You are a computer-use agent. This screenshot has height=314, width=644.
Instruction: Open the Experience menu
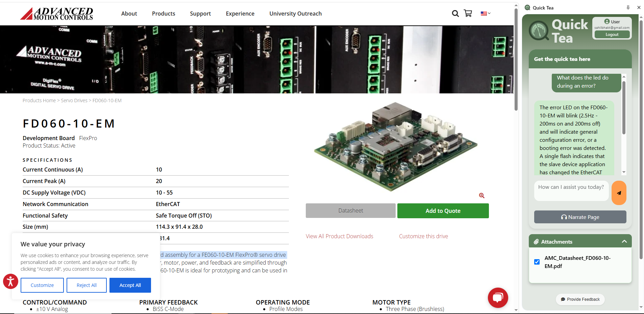click(x=240, y=14)
